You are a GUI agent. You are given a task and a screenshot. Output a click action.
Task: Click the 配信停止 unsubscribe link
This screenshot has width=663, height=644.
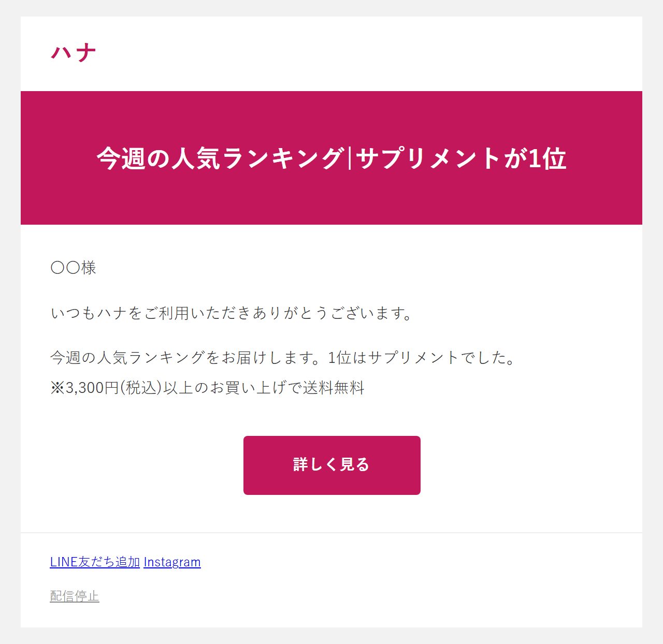(x=75, y=596)
